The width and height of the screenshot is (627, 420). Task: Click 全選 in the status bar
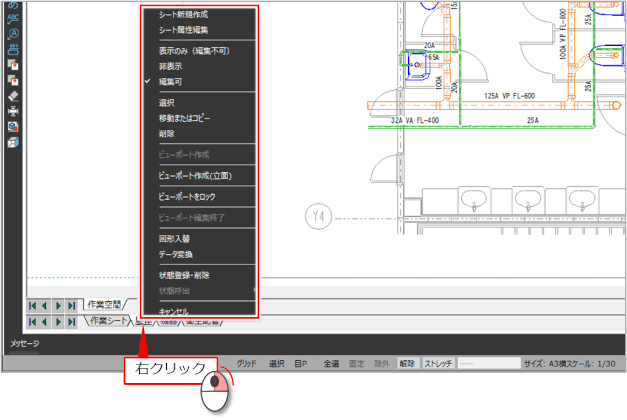331,364
